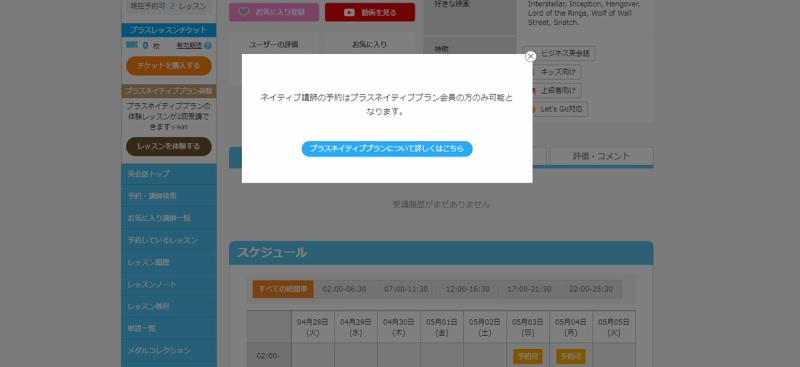Filter schedule to 17:00-21:30
This screenshot has width=800, height=367.
pyautogui.click(x=529, y=289)
